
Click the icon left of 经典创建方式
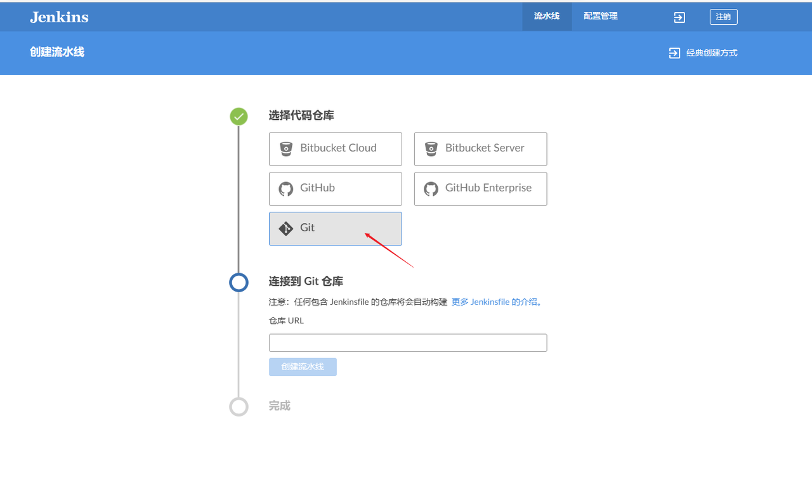tap(674, 53)
